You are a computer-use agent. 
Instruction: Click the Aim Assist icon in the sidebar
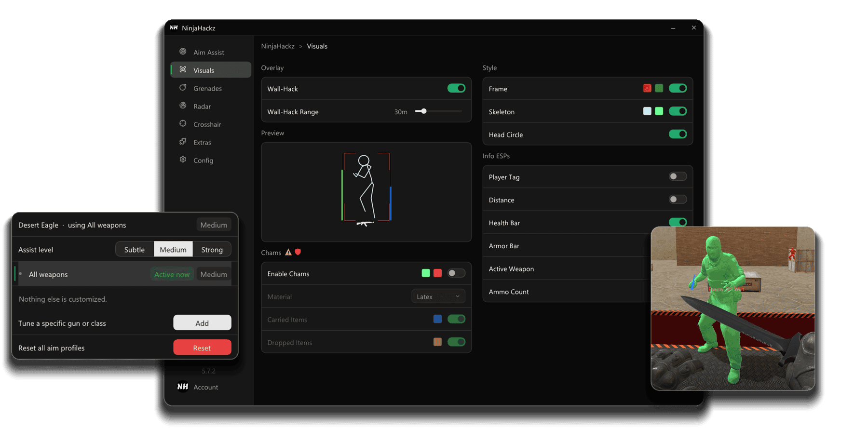click(183, 52)
